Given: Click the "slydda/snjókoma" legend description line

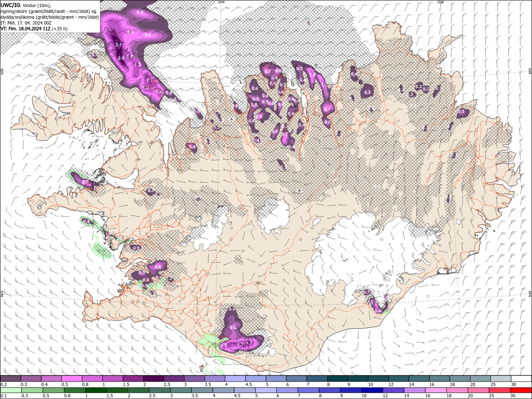Looking at the screenshot, I should click(x=49, y=17).
